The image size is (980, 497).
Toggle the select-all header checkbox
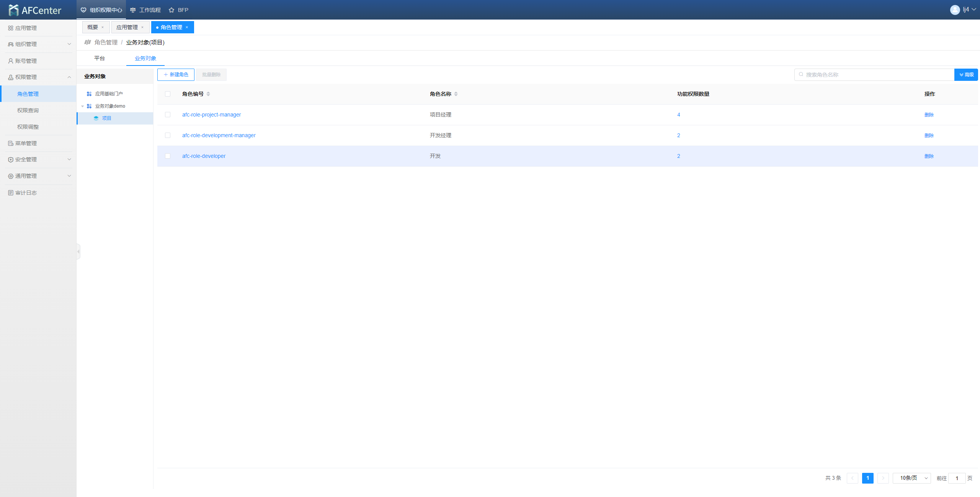pos(168,94)
